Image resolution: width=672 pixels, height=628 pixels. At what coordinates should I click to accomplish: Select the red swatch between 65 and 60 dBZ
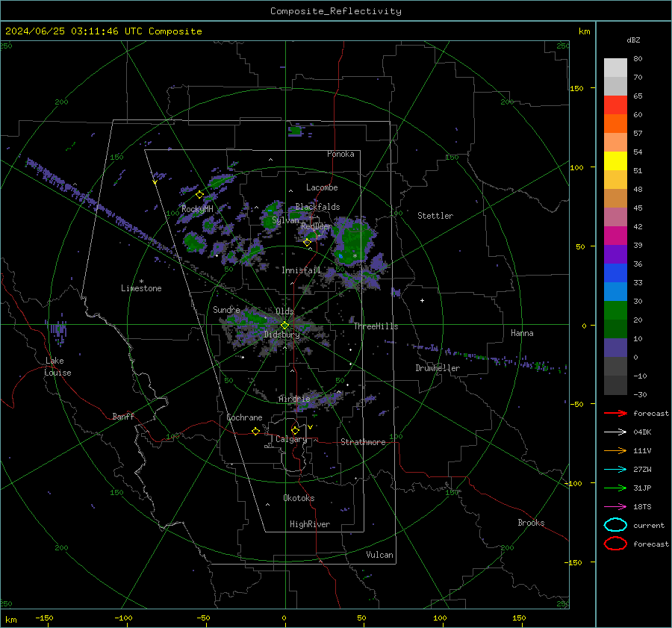click(x=615, y=105)
